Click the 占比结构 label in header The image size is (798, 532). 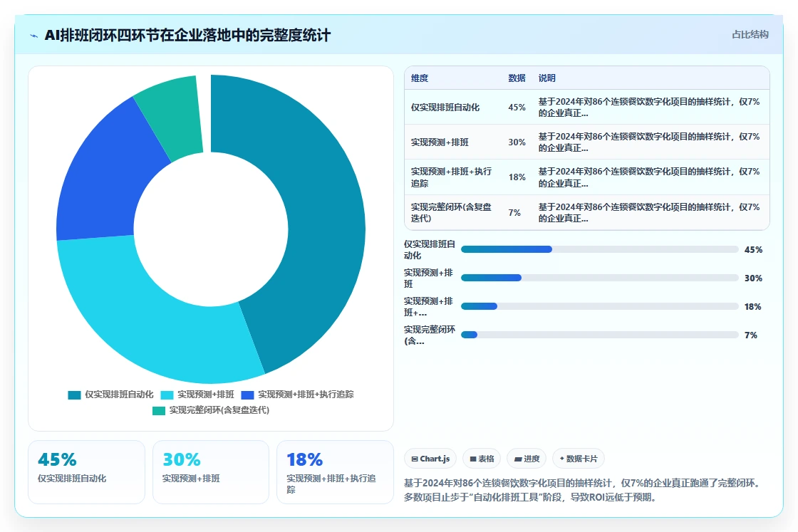tap(750, 35)
